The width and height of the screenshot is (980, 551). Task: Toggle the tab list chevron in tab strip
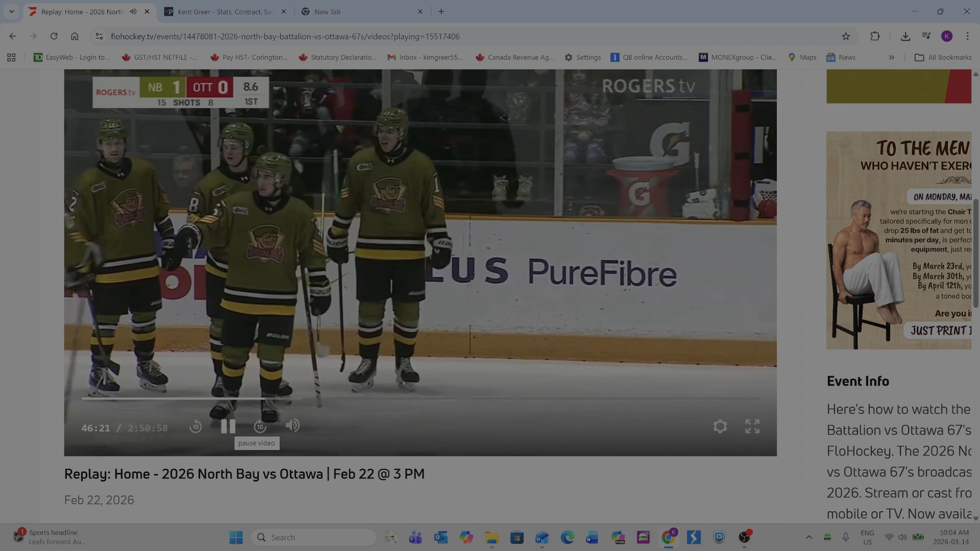tap(11, 11)
